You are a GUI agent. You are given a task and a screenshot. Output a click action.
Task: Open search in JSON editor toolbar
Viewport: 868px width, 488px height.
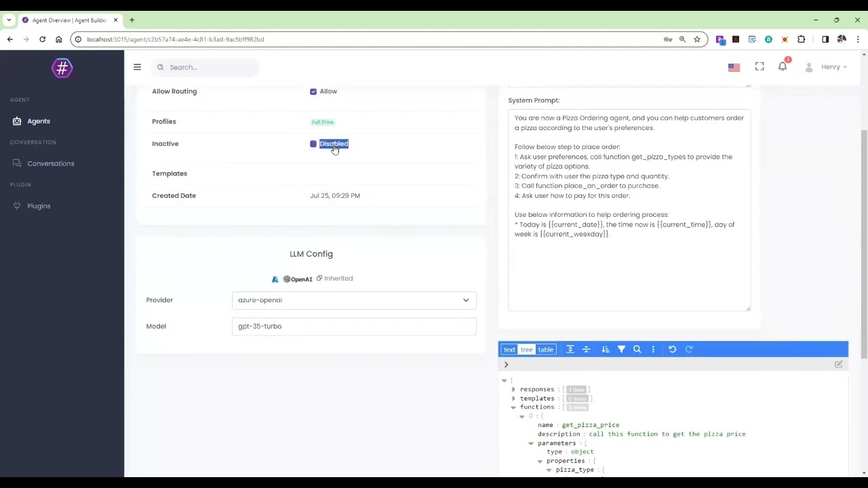pyautogui.click(x=637, y=349)
